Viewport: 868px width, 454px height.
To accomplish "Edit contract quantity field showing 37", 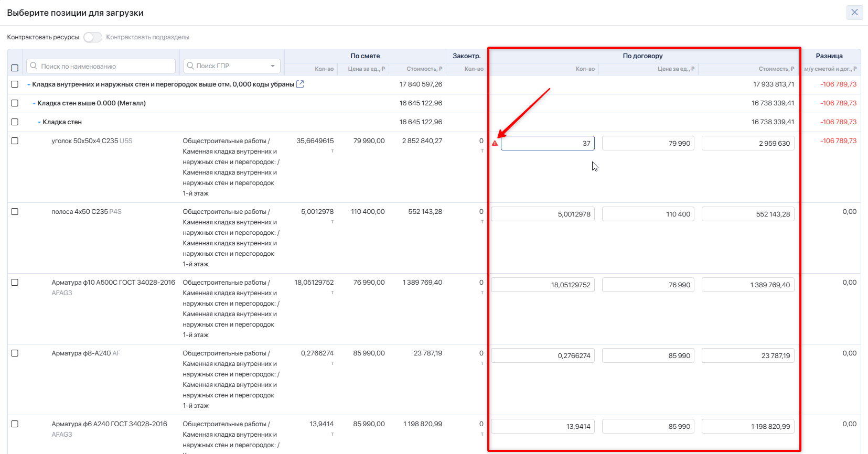I will (548, 143).
